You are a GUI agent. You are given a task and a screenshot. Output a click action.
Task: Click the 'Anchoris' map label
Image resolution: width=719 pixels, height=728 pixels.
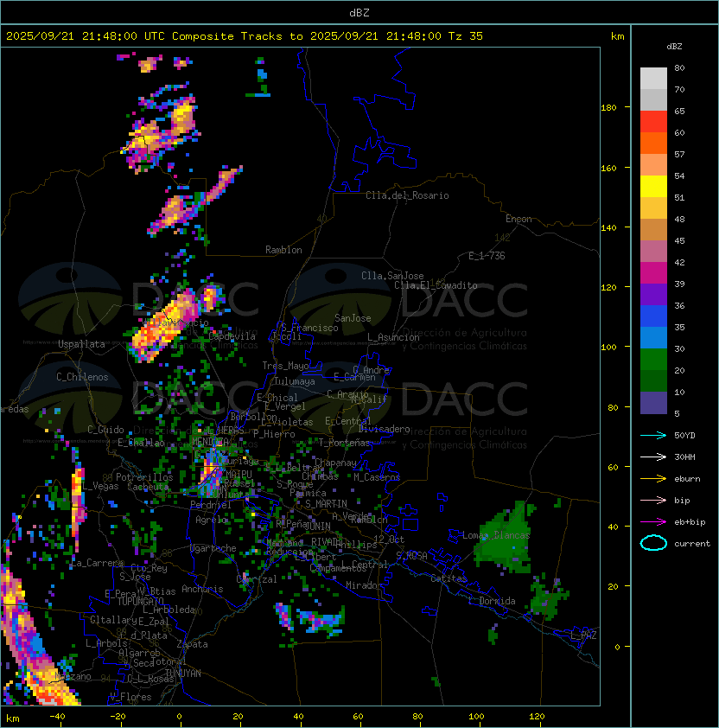pos(202,589)
